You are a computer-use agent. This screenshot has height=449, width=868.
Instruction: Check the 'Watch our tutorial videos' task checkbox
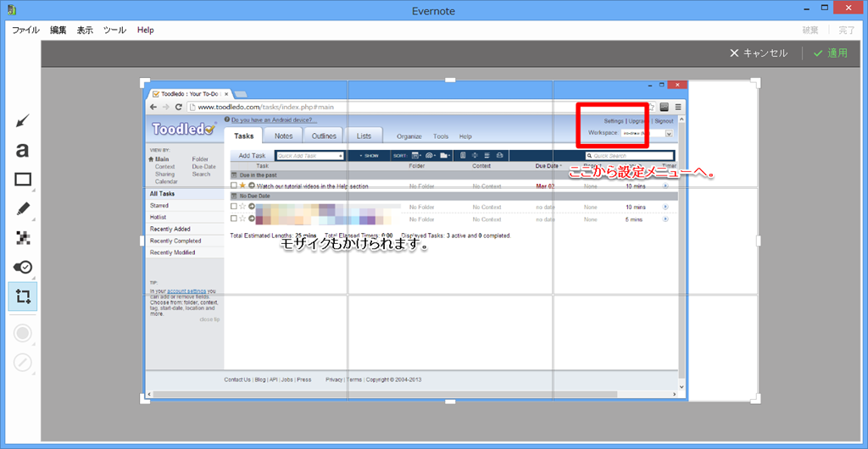pyautogui.click(x=234, y=186)
